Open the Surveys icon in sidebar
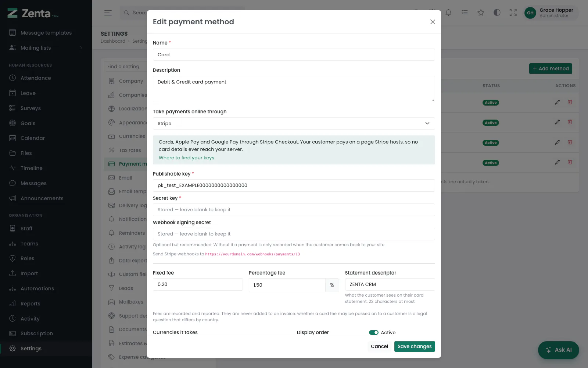This screenshot has width=588, height=368. click(12, 108)
